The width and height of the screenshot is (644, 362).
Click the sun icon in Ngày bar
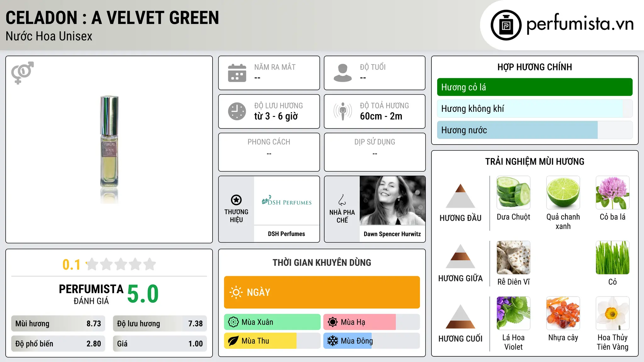pos(236,292)
